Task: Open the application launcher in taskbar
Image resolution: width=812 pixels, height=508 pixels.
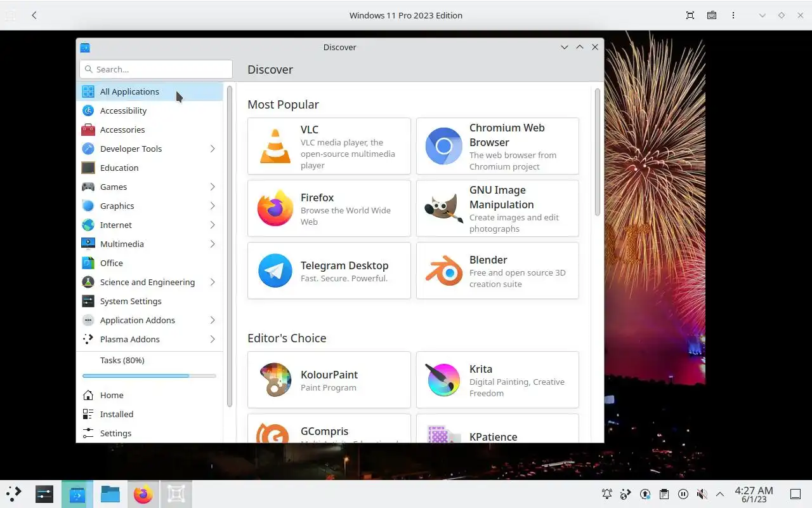Action: [13, 493]
